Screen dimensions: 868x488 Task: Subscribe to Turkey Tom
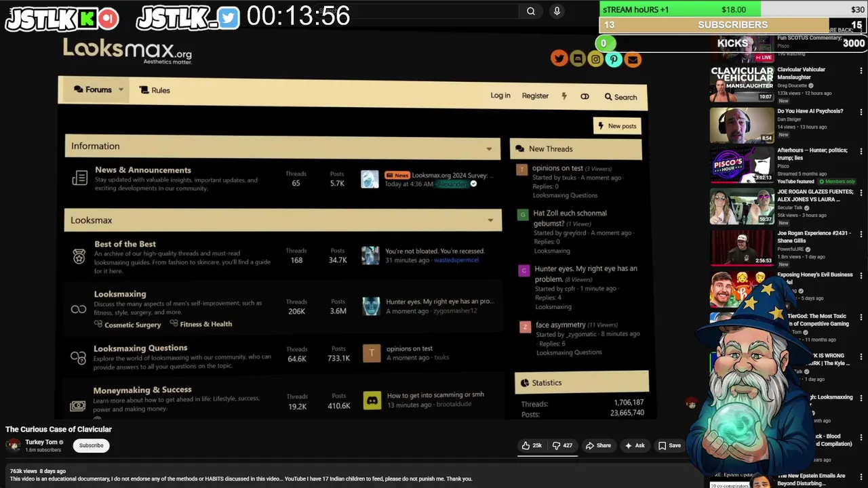91,445
